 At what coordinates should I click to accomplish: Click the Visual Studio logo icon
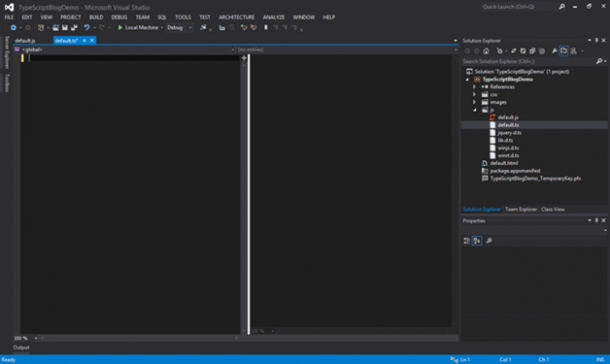coord(9,7)
